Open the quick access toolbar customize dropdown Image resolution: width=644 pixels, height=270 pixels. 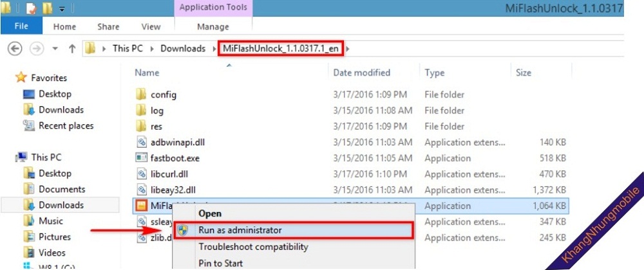[x=62, y=8]
